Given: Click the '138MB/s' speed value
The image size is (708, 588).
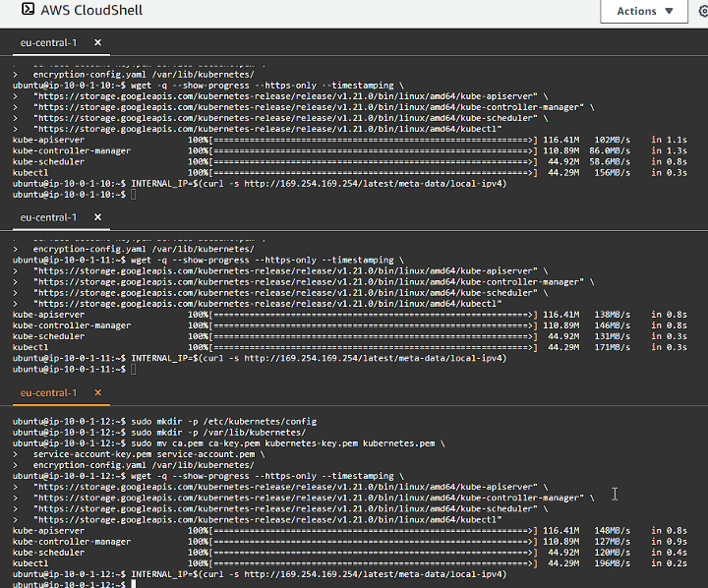Looking at the screenshot, I should [612, 315].
